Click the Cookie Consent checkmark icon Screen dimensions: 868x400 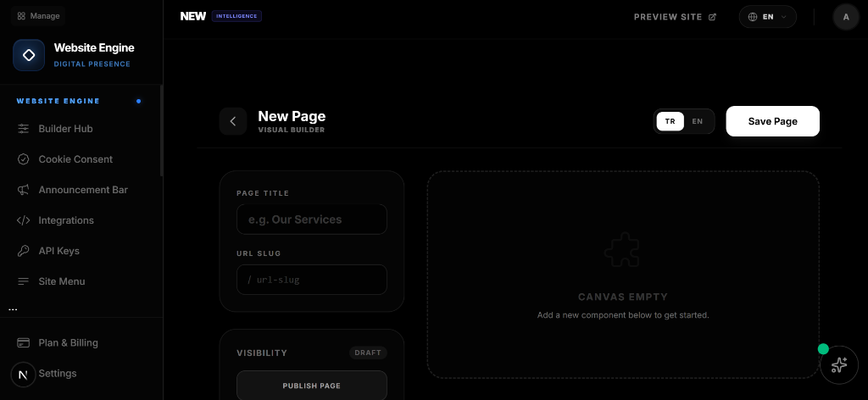click(23, 159)
